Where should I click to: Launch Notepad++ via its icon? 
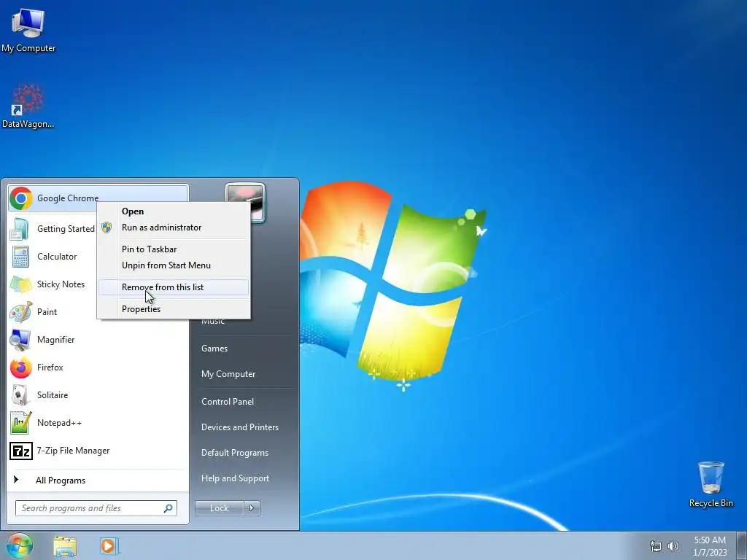pos(20,423)
